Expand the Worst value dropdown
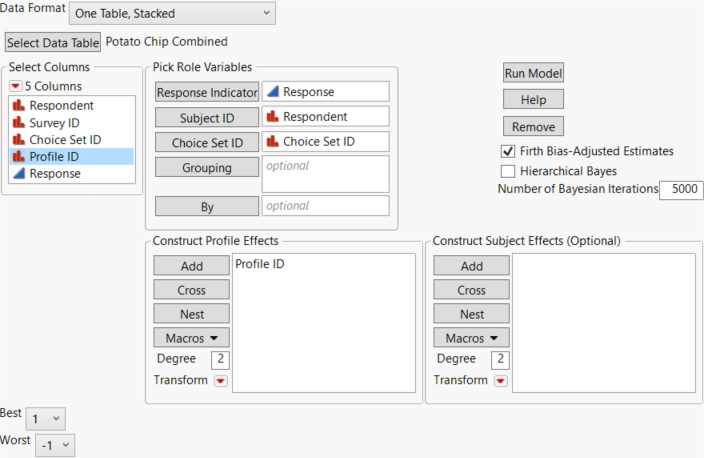This screenshot has width=704, height=458. point(55,444)
